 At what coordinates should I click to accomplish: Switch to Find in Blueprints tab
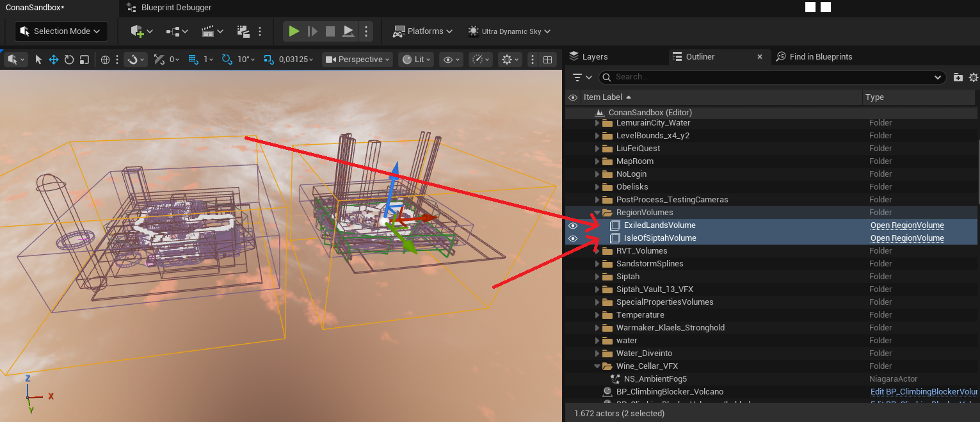tap(814, 56)
